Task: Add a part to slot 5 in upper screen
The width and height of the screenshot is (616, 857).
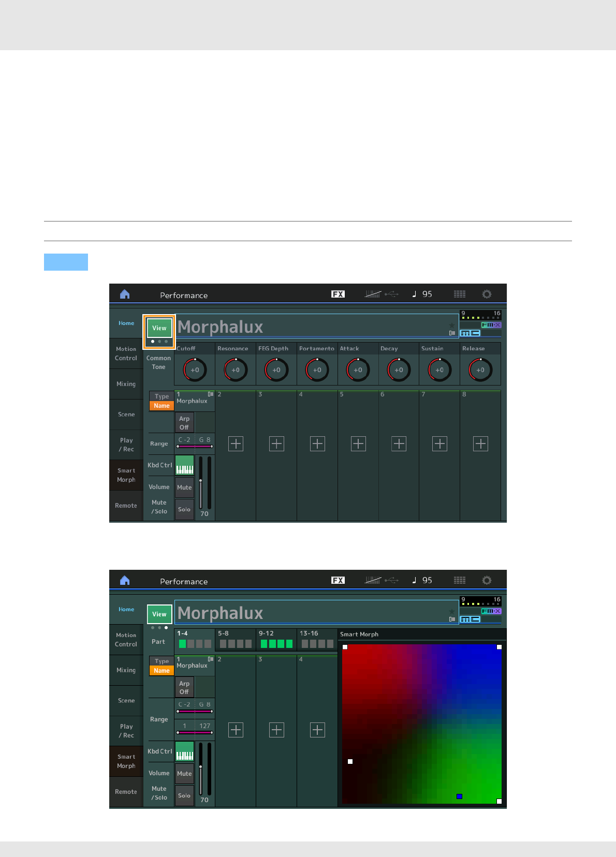Action: tap(358, 444)
